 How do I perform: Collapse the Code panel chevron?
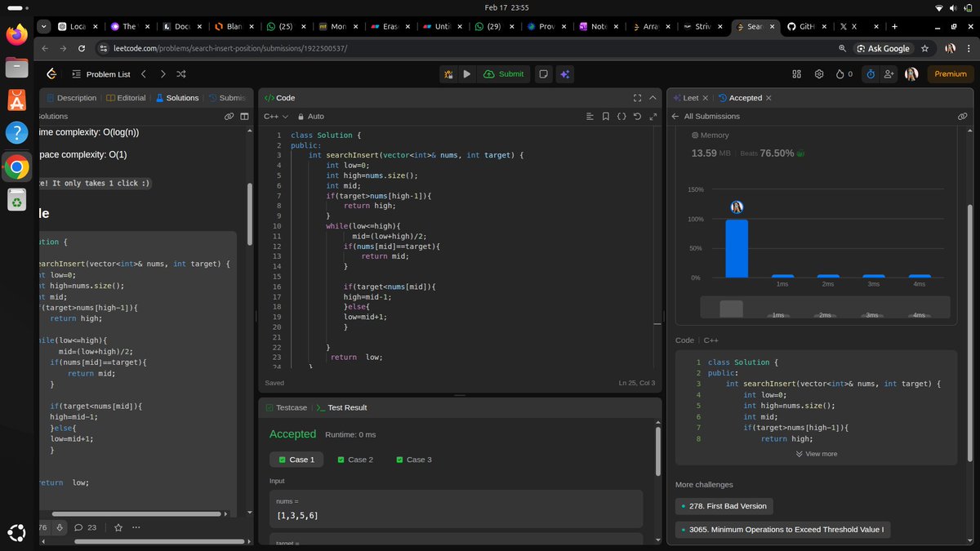coord(653,98)
